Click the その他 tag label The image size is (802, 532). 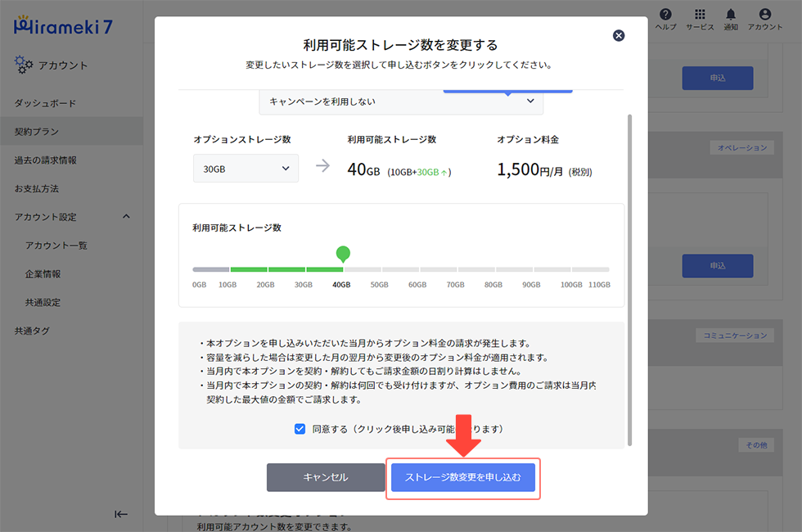(x=756, y=445)
